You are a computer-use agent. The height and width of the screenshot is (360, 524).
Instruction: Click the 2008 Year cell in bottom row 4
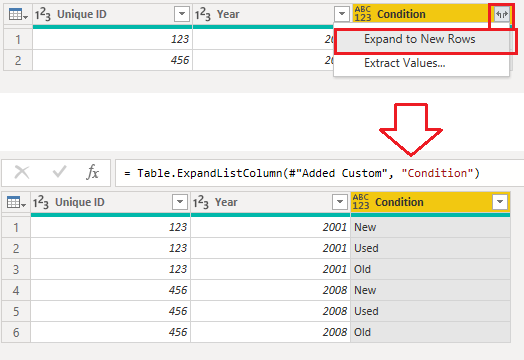pyautogui.click(x=270, y=290)
